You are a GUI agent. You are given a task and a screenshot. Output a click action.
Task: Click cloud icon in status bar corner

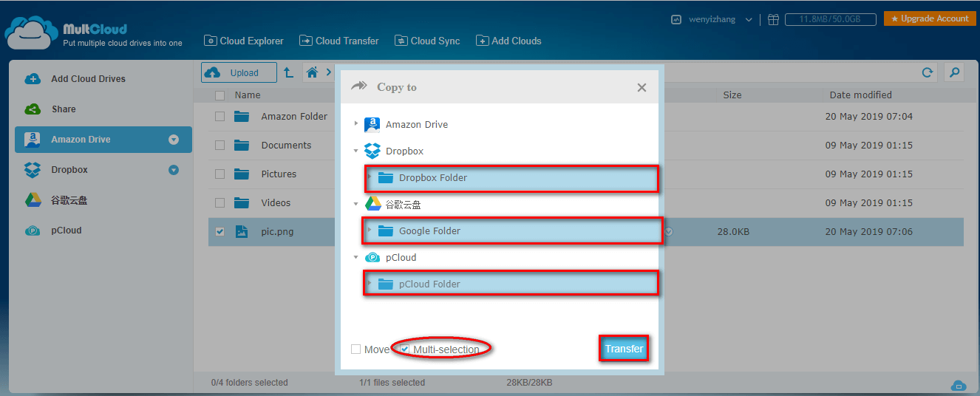[x=959, y=385]
